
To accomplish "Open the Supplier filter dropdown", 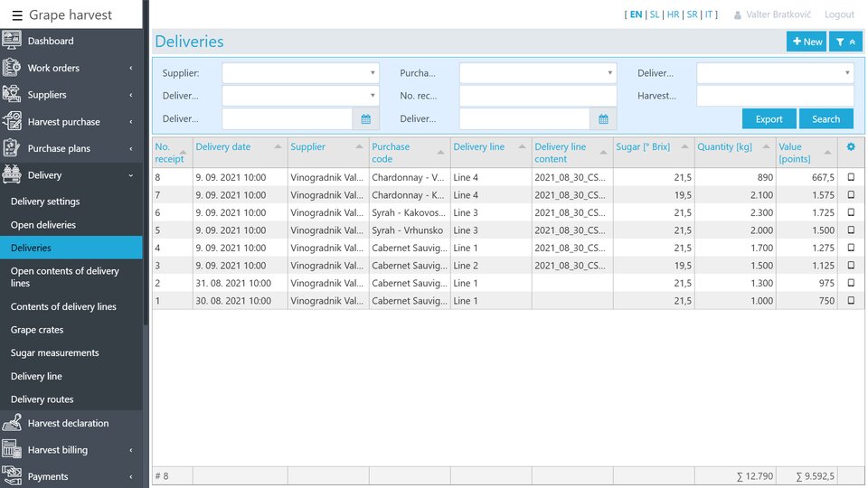I will (300, 73).
